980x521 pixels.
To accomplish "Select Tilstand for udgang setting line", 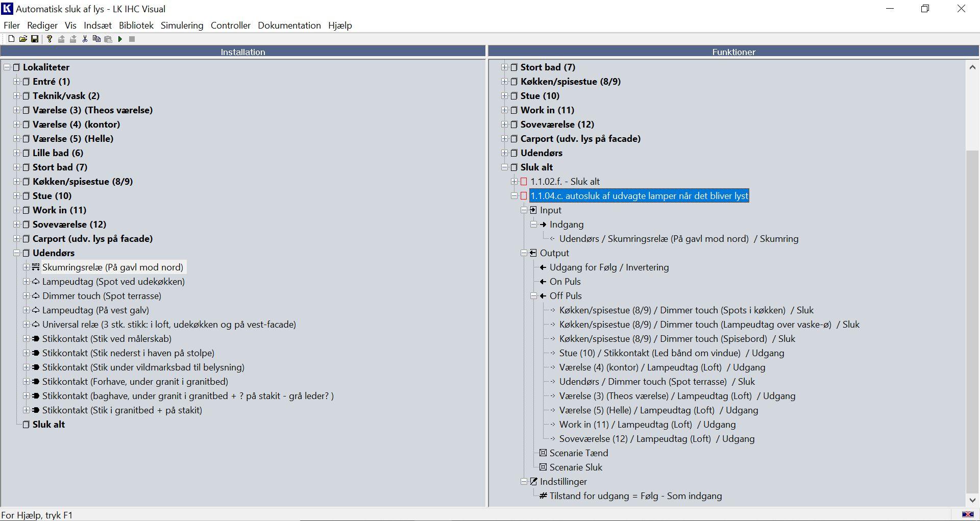I will [x=635, y=495].
